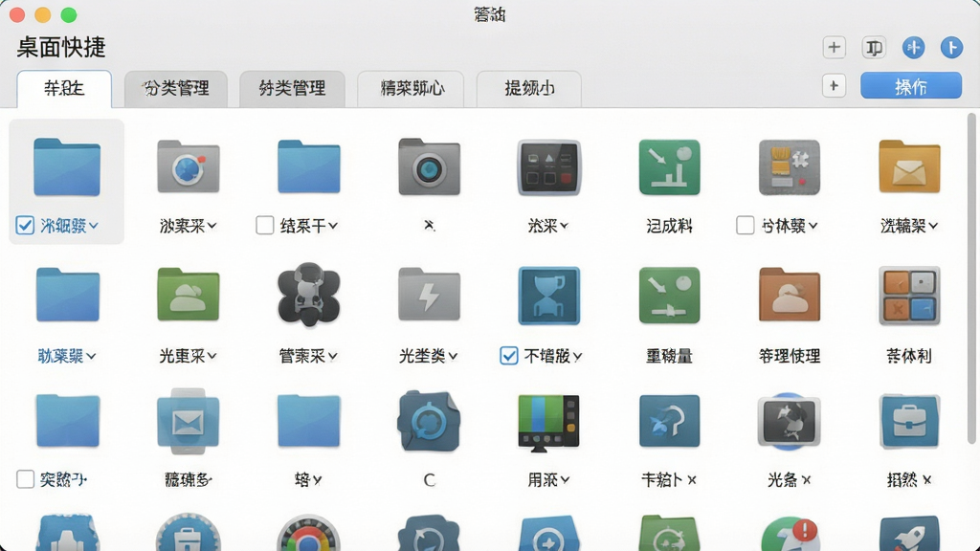The width and height of the screenshot is (980, 551).
Task: Open the orange and blue calculator grid icon
Action: click(909, 296)
